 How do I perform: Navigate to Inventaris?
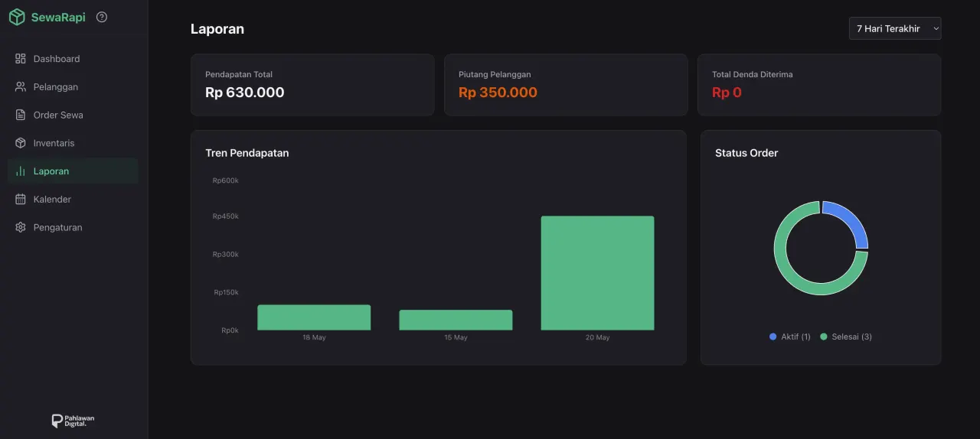[x=73, y=143]
